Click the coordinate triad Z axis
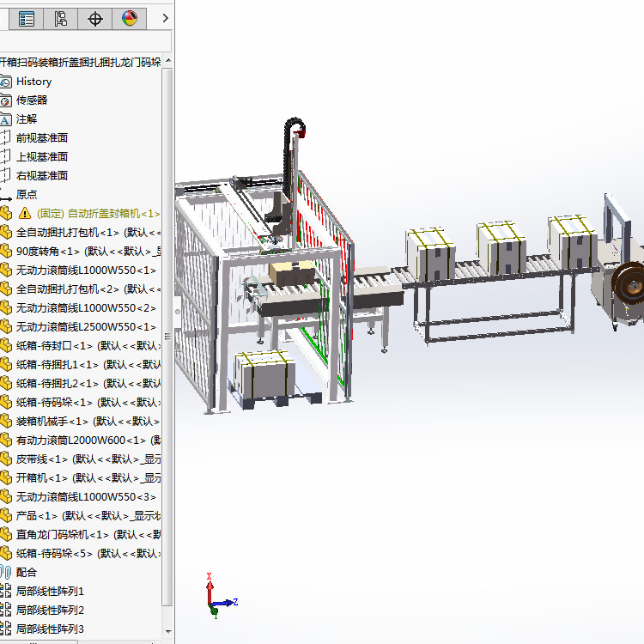Image resolution: width=644 pixels, height=644 pixels. [x=225, y=603]
